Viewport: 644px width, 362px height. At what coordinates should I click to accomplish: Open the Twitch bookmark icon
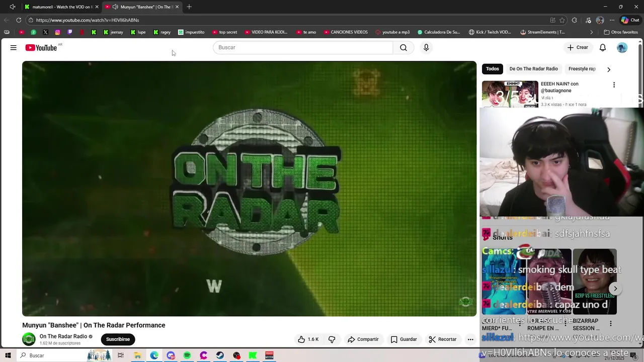[x=69, y=32]
